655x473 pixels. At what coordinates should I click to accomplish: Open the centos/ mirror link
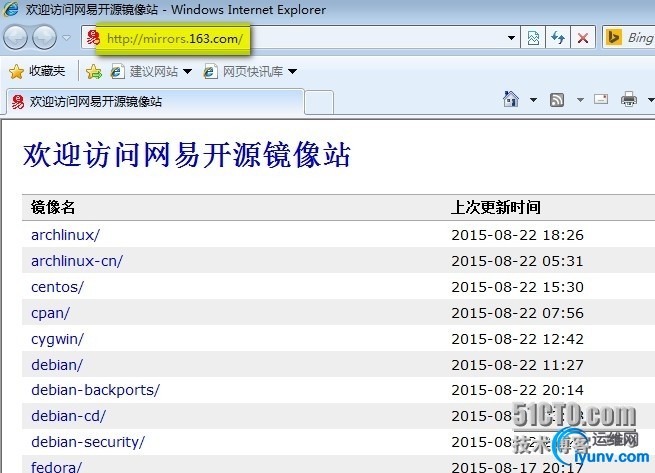pyautogui.click(x=57, y=287)
